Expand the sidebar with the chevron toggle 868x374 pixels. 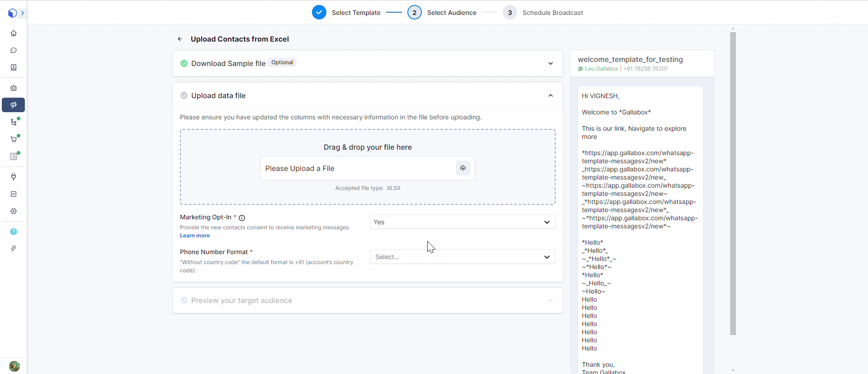pos(22,13)
